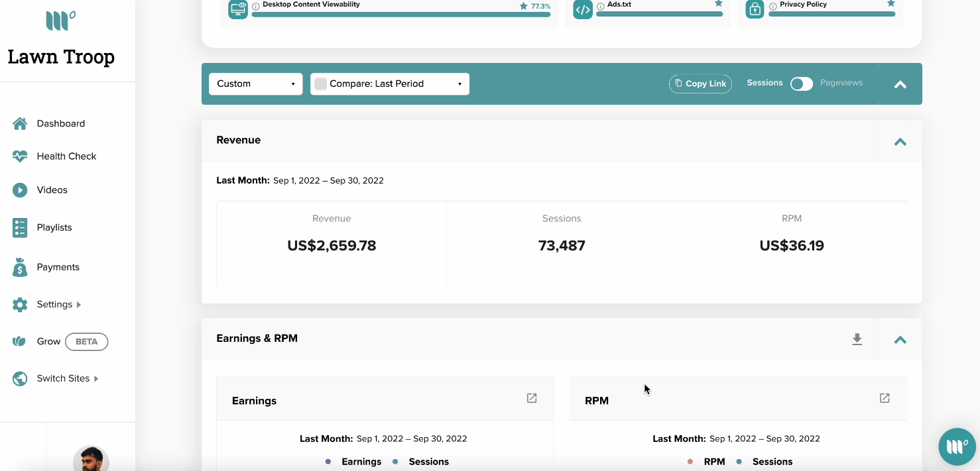The width and height of the screenshot is (980, 471).
Task: Collapse the teal filter bar chevron
Action: click(900, 85)
